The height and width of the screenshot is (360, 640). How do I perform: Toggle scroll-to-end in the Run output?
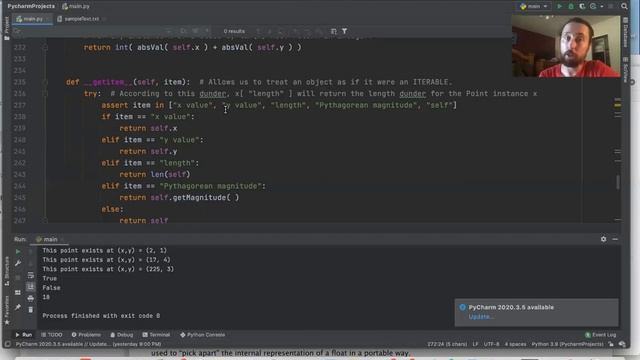[31, 287]
